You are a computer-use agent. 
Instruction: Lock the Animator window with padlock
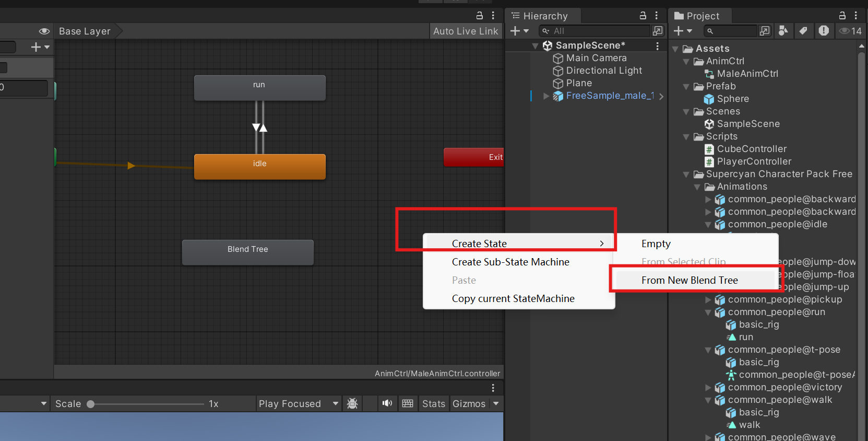(x=479, y=16)
